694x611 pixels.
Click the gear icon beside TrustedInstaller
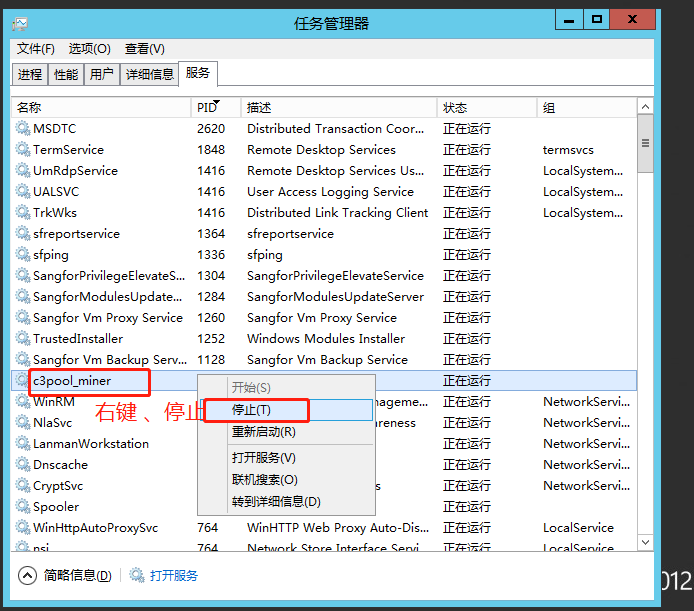point(23,339)
